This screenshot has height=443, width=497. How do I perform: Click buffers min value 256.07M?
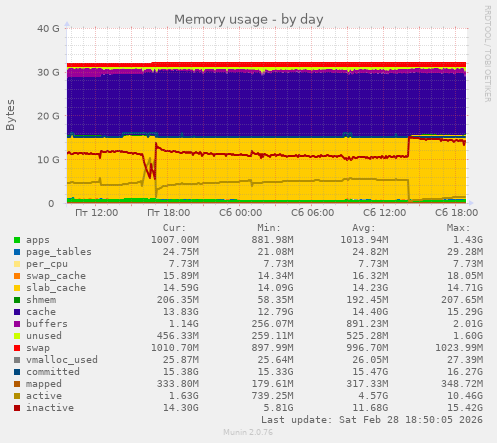(272, 324)
